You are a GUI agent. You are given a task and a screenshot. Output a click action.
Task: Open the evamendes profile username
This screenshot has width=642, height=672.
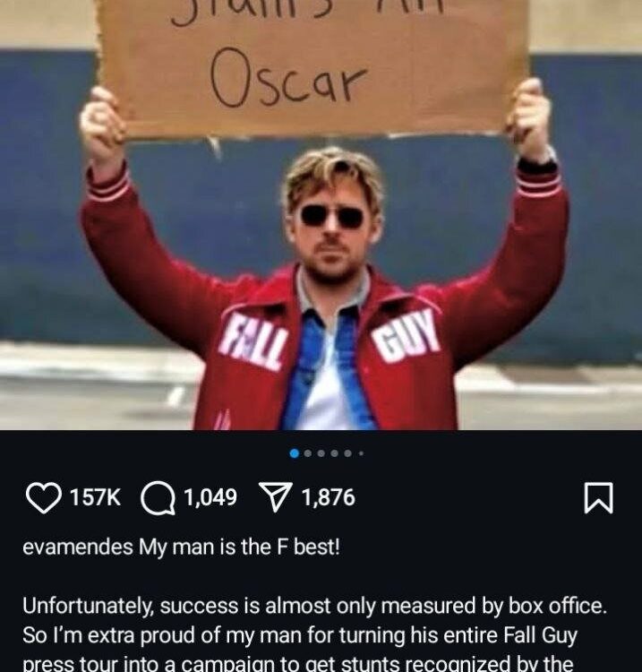pyautogui.click(x=78, y=547)
